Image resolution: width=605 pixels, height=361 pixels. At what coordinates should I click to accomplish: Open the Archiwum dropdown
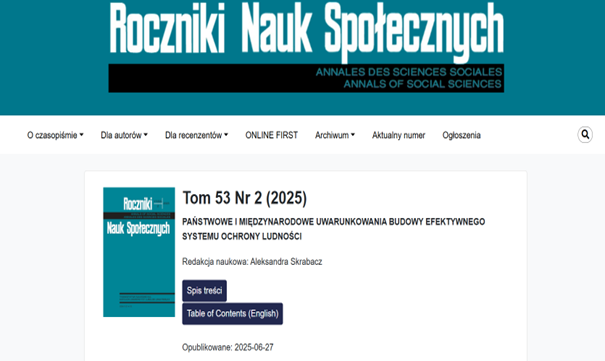pos(335,135)
